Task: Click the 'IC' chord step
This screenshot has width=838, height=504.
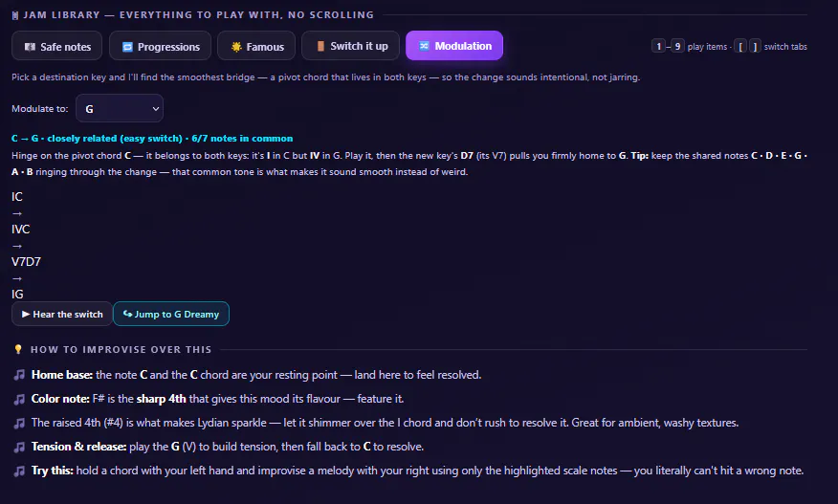Action: [17, 197]
